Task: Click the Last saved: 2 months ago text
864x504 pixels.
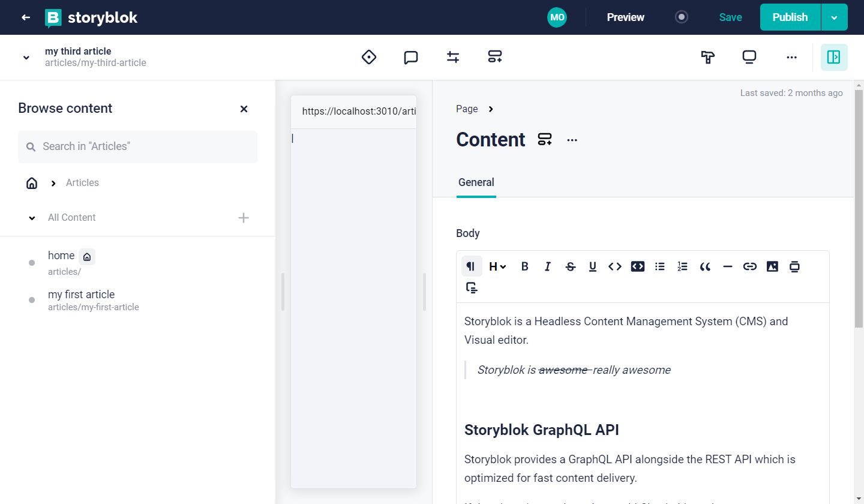Action: point(791,93)
